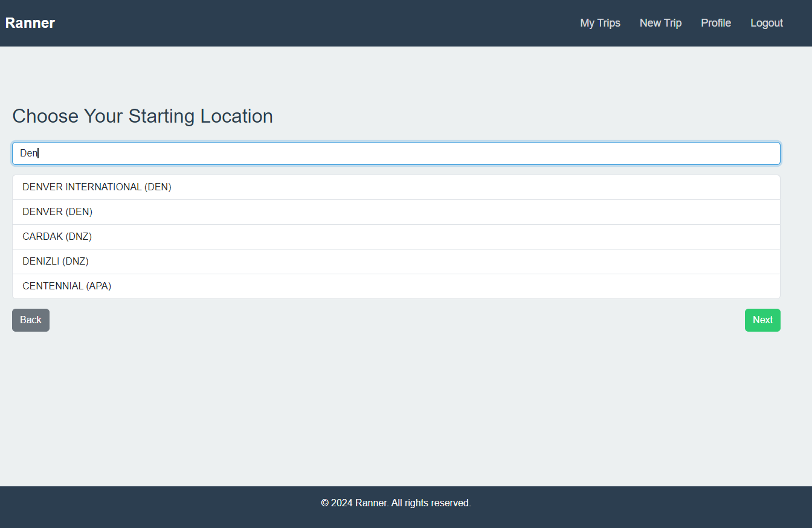Pick CARDAK (DNZ) from the list

(x=396, y=237)
